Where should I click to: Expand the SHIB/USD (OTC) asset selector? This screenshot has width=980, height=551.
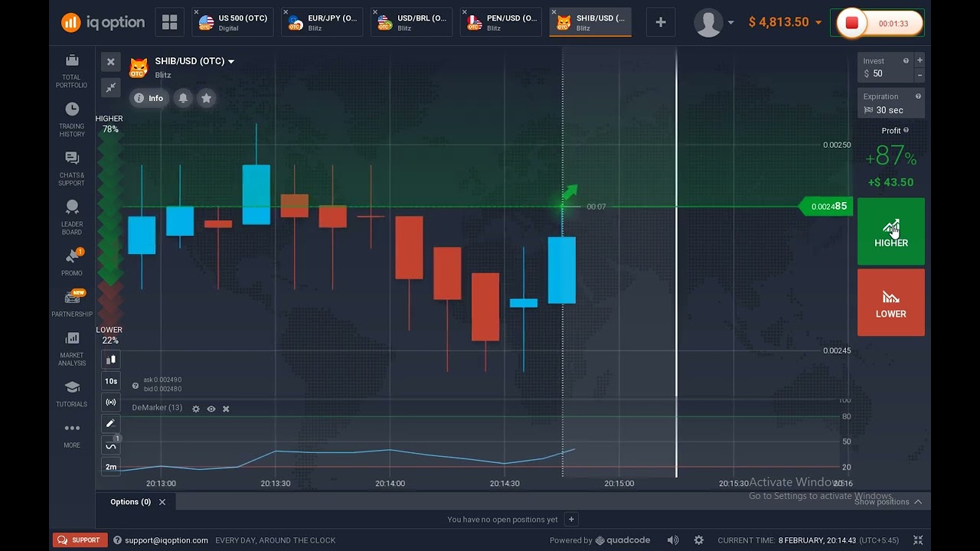click(194, 61)
